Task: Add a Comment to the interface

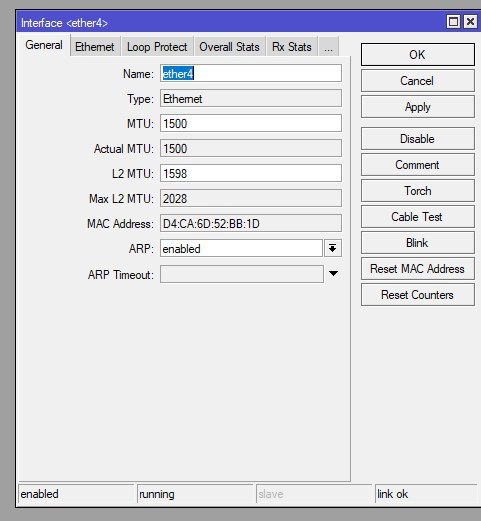Action: point(418,165)
